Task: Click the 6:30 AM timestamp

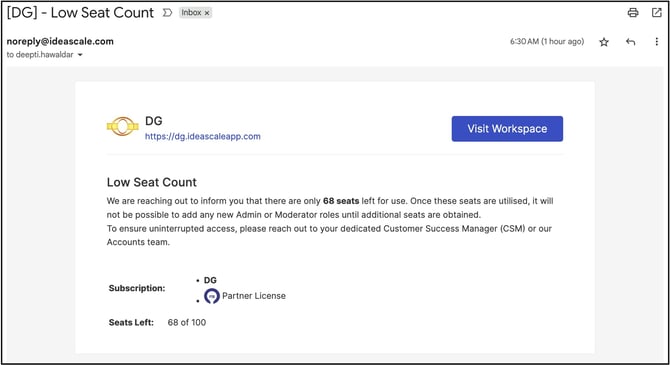Action: pos(547,41)
